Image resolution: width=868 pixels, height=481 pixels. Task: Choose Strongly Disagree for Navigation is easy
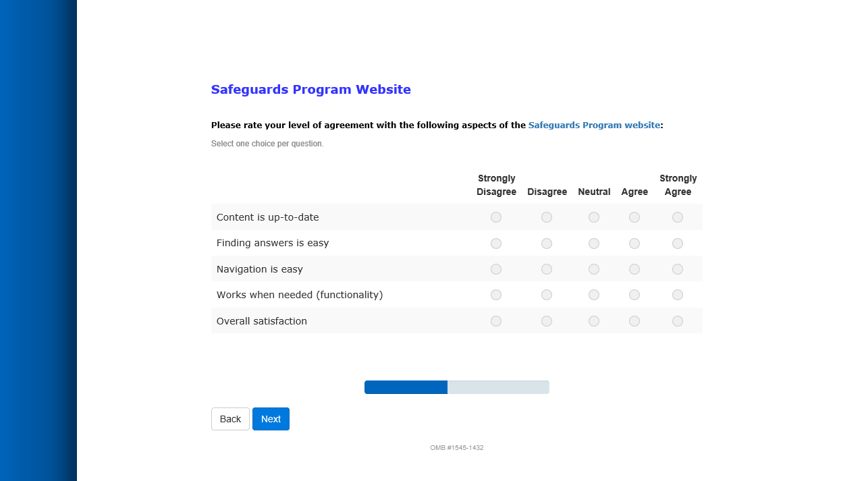[x=496, y=269]
